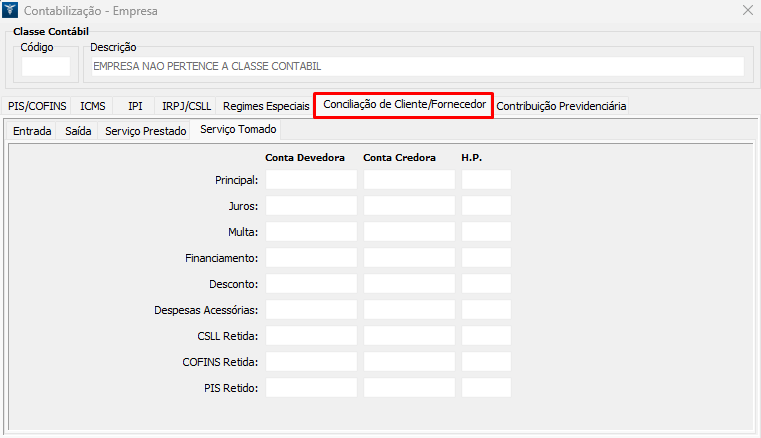Click the Serviço Tomado sub-tab
The image size is (761, 438).
pos(238,130)
